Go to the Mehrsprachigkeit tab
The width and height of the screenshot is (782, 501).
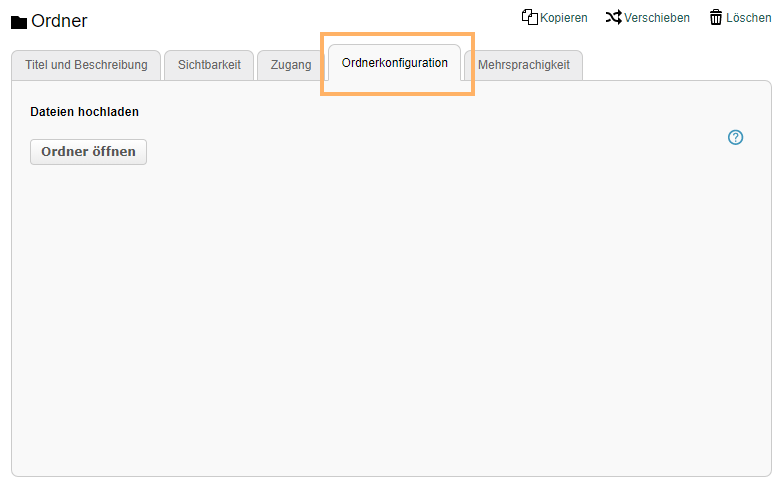point(523,65)
